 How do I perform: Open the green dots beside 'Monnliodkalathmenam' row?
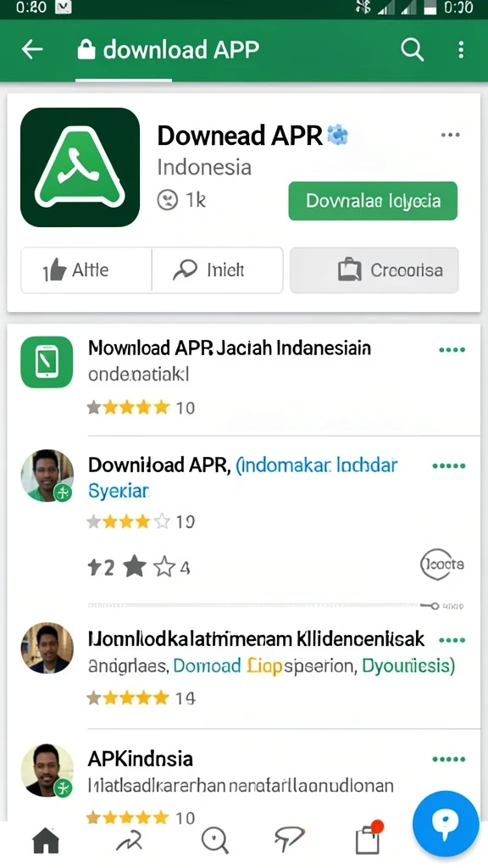452,641
